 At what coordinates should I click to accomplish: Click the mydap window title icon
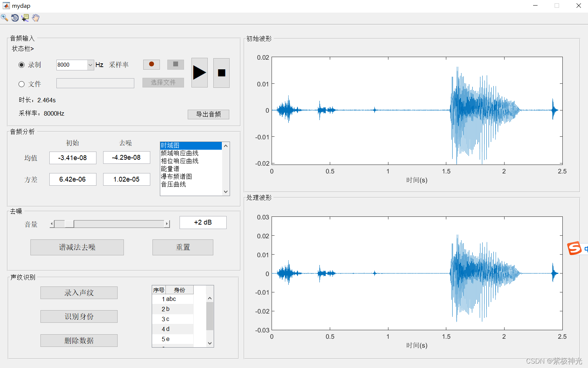pos(6,6)
